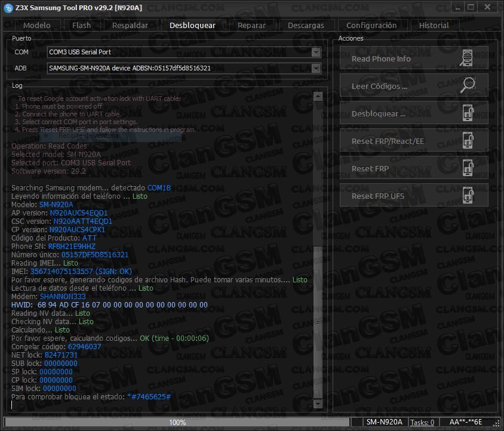
Task: Click the Número único 05157DF5D8516321
Action: click(x=95, y=254)
